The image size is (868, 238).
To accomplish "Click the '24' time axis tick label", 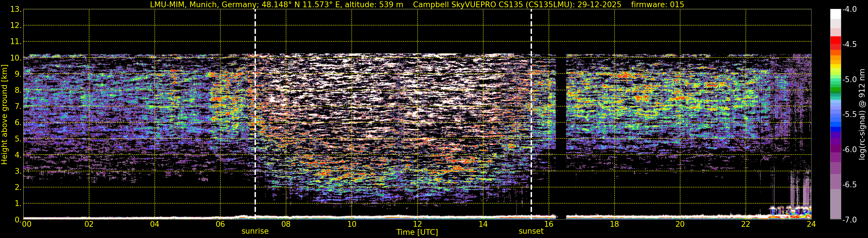I will click(811, 224).
